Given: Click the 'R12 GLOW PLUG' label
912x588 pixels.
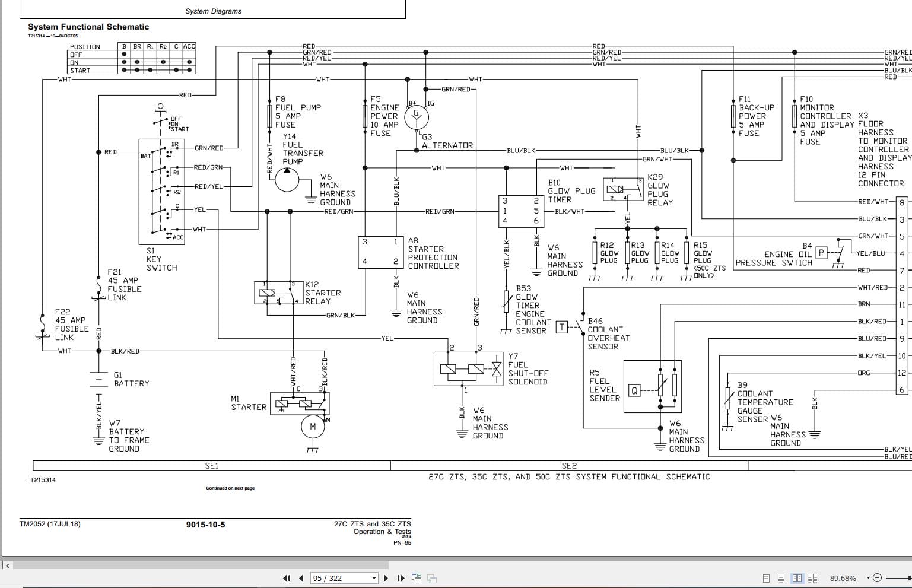Looking at the screenshot, I should [x=609, y=253].
